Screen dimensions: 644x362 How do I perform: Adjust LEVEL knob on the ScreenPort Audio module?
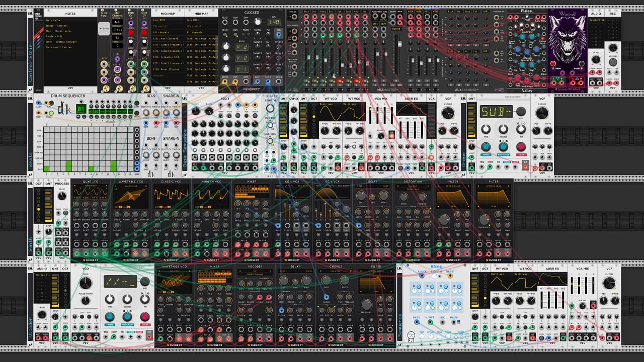[x=596, y=60]
